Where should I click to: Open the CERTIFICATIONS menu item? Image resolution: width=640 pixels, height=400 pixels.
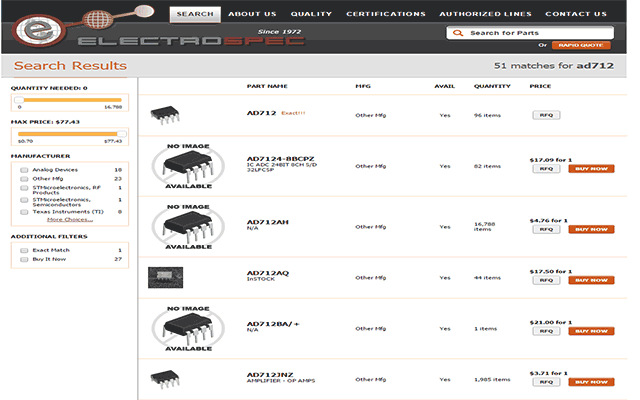386,14
